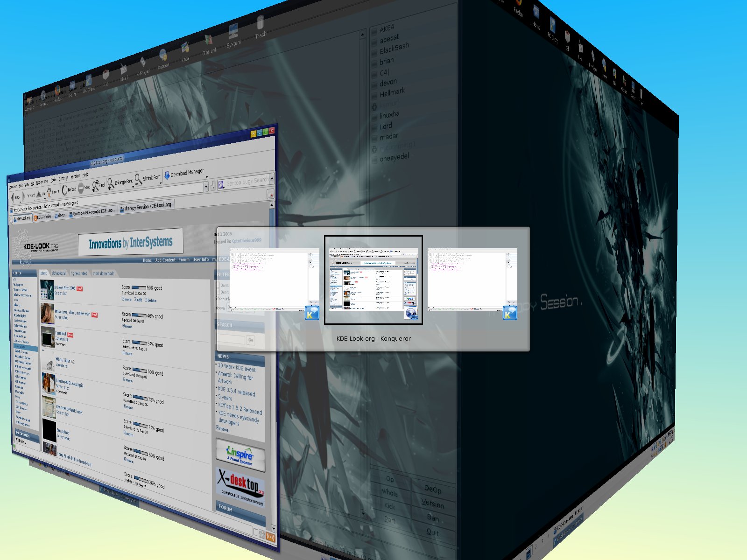Click the Stop icon in Konqueror
The image size is (747, 560).
pos(81,188)
